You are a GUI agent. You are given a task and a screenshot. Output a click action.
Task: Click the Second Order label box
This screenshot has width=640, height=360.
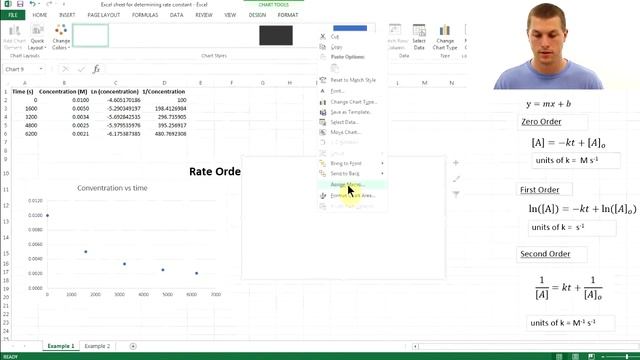coord(552,254)
